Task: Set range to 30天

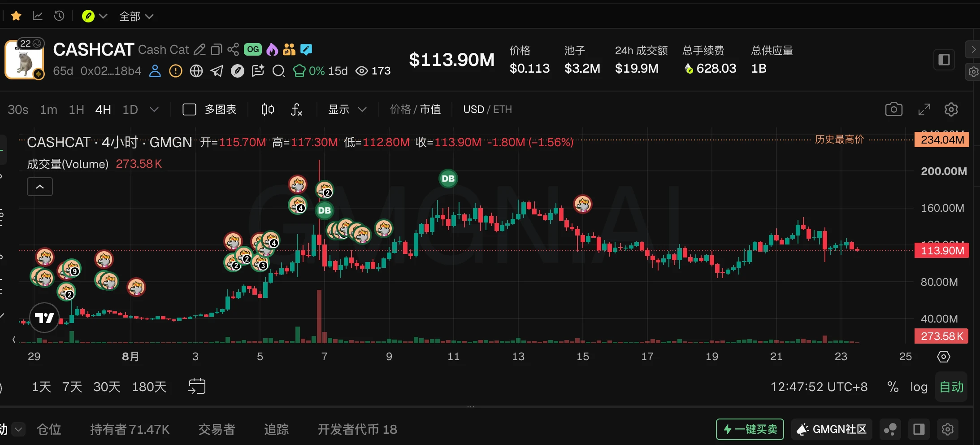Action: (x=107, y=387)
